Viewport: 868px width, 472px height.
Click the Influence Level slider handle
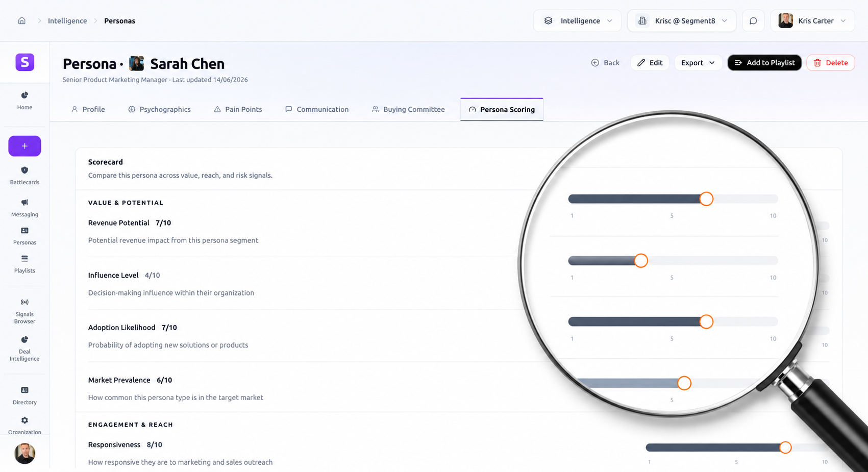(641, 261)
